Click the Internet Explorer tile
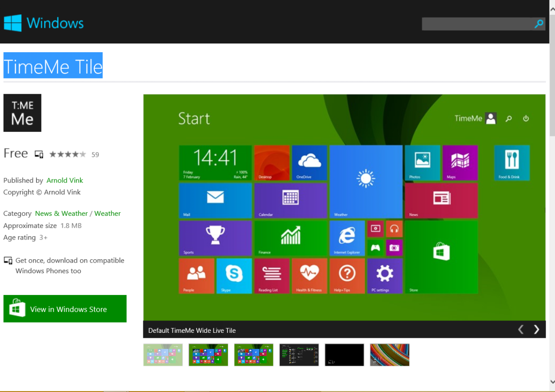555x392 pixels. [347, 238]
